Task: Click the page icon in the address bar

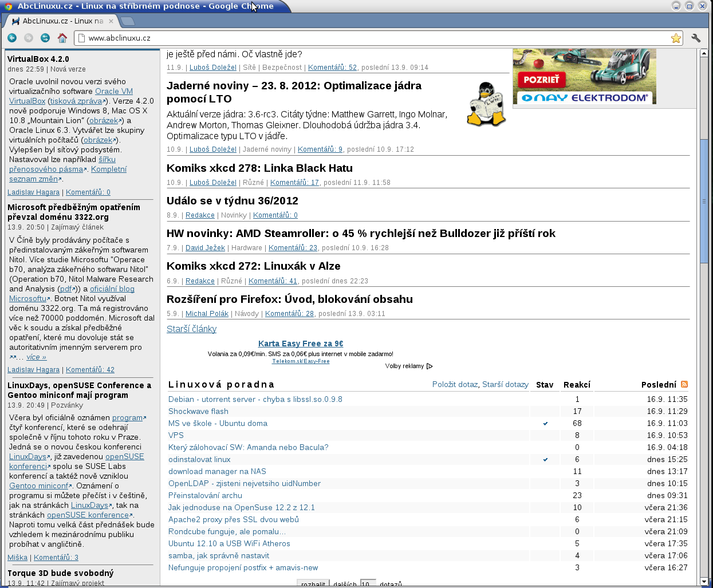Action: (81, 38)
